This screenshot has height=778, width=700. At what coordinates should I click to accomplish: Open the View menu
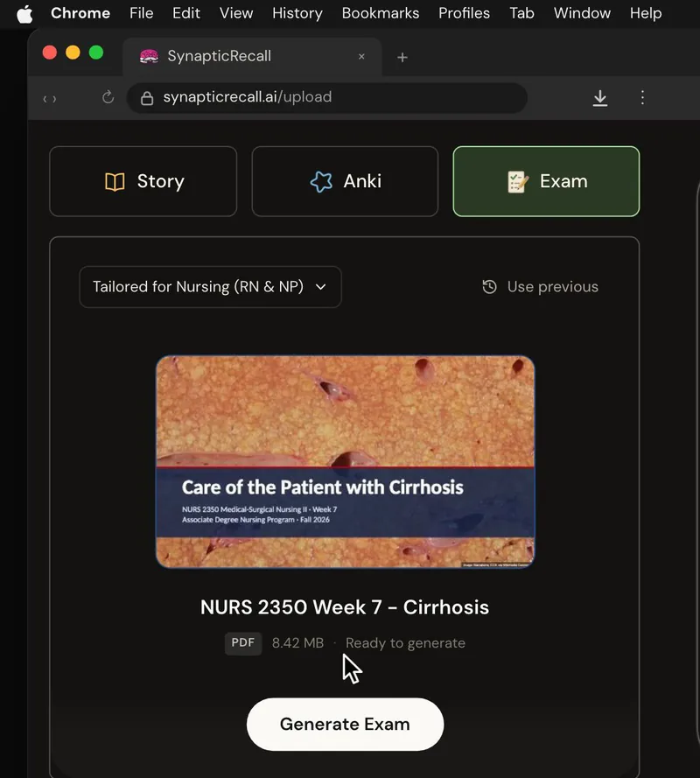click(236, 13)
